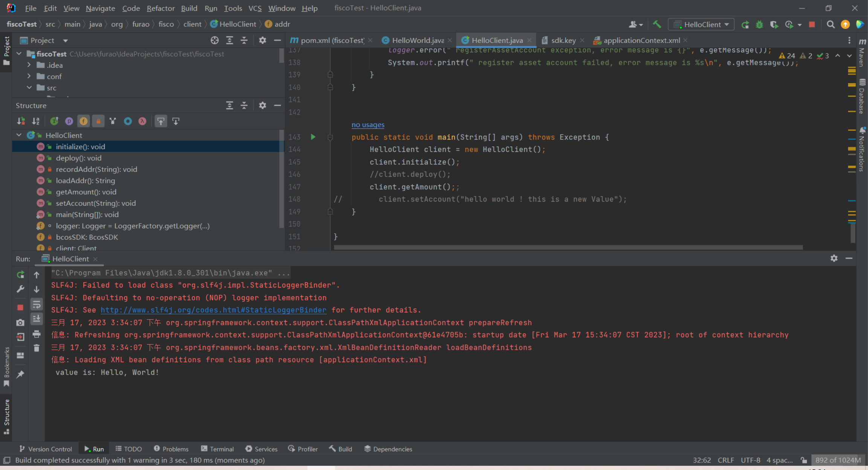The width and height of the screenshot is (868, 470).
Task: Toggle Show Fields filter in Structure panel
Action: click(84, 121)
